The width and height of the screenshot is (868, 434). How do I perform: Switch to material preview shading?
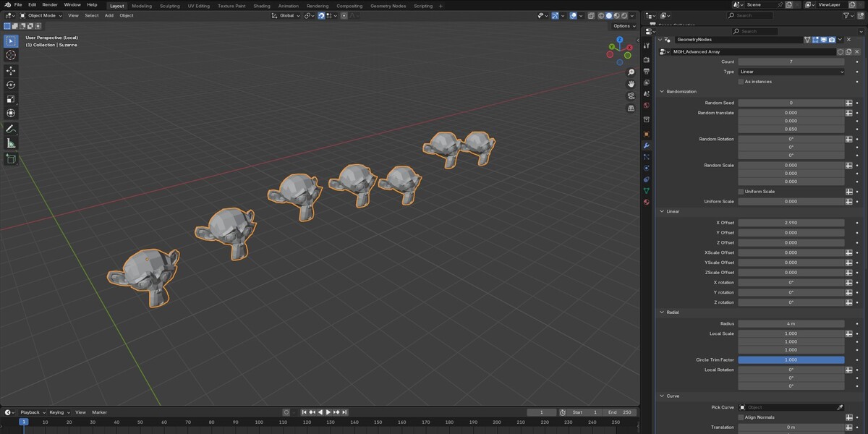(x=616, y=15)
